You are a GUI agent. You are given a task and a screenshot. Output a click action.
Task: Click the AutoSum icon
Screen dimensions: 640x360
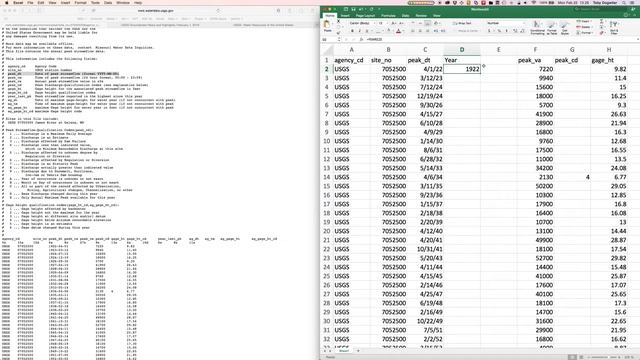click(x=602, y=21)
